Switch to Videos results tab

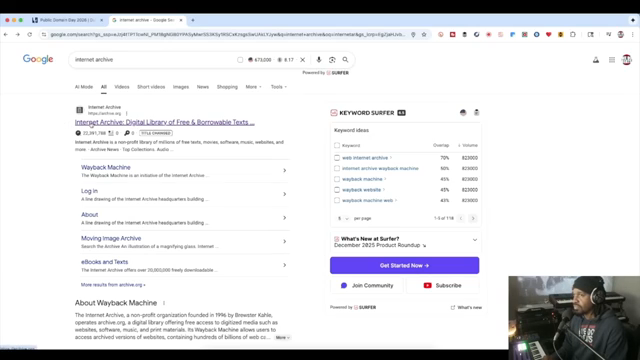point(122,87)
